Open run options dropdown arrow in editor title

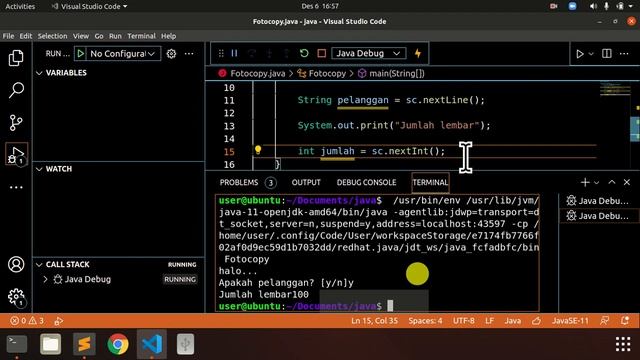[x=591, y=53]
